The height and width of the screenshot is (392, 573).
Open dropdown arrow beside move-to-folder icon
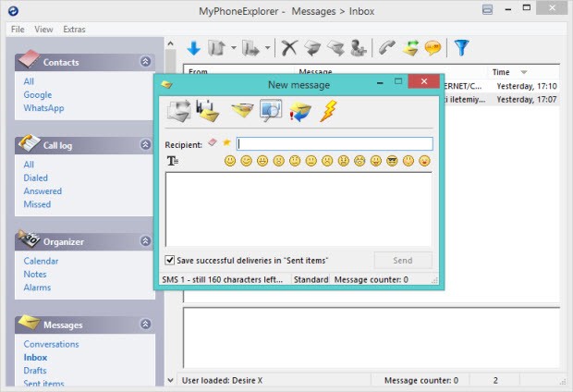coord(267,48)
